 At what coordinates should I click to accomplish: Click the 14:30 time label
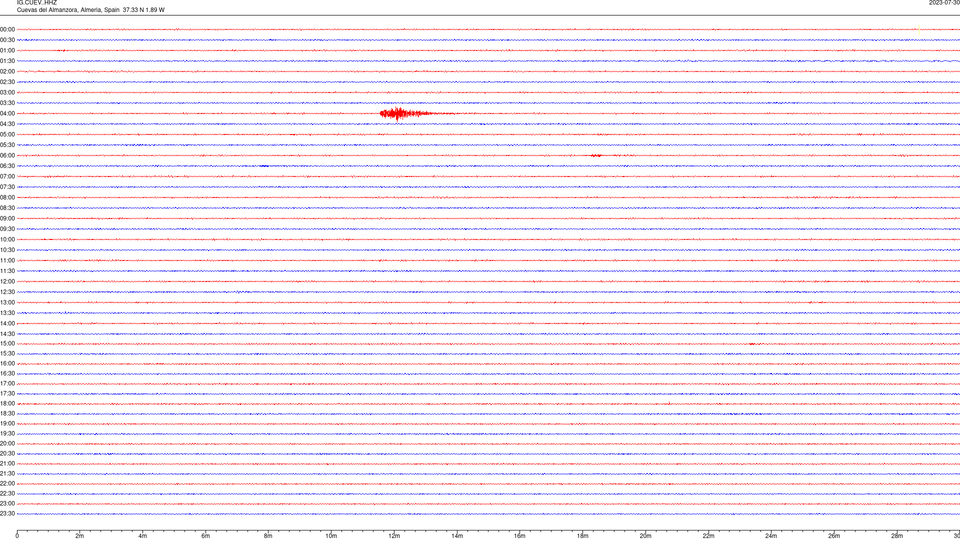coord(7,334)
